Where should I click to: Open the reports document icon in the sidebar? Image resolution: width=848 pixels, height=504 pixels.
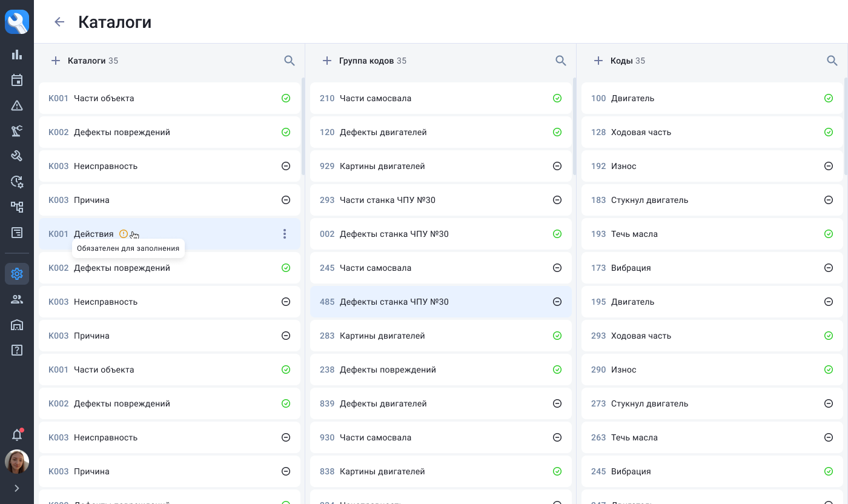click(16, 232)
